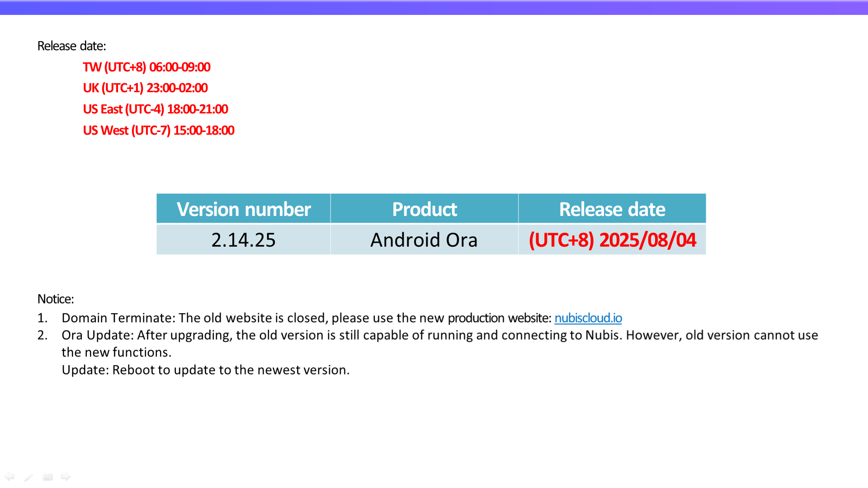868x488 pixels.
Task: Select the (UTC+8) 2025/08/04 cell
Action: 612,240
